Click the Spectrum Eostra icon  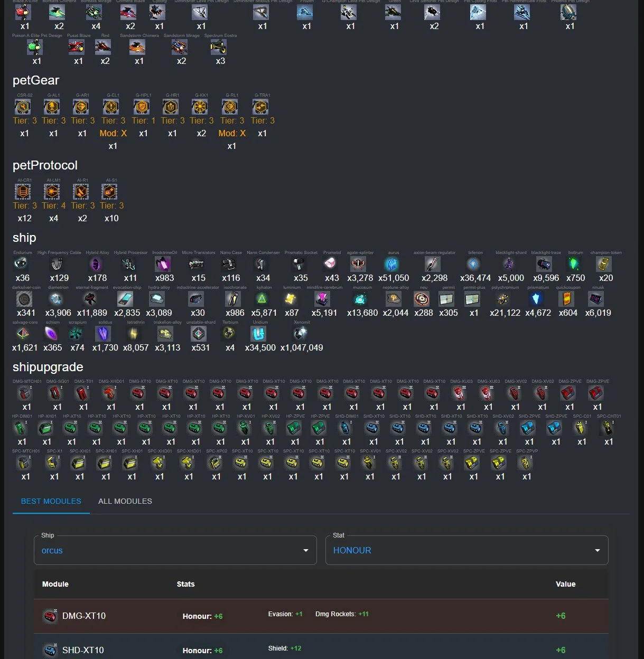point(218,47)
